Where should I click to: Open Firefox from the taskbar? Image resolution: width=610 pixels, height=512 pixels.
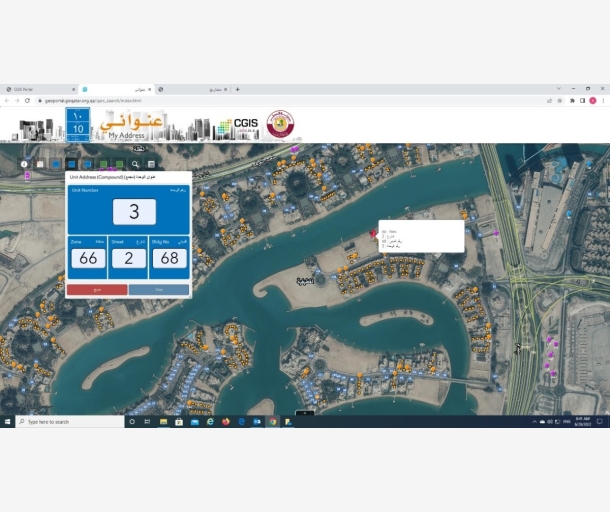coord(226,422)
